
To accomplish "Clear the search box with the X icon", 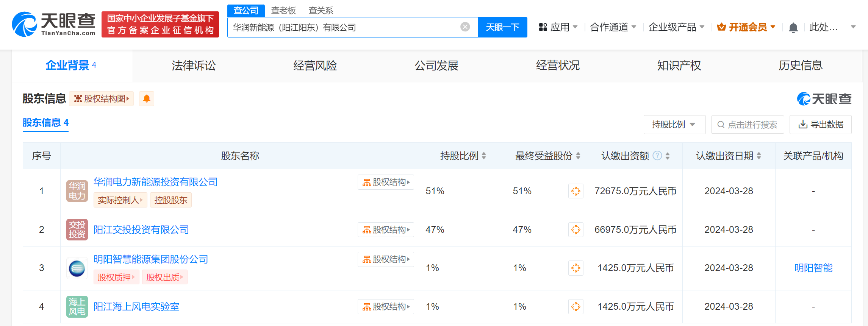I will [x=465, y=27].
